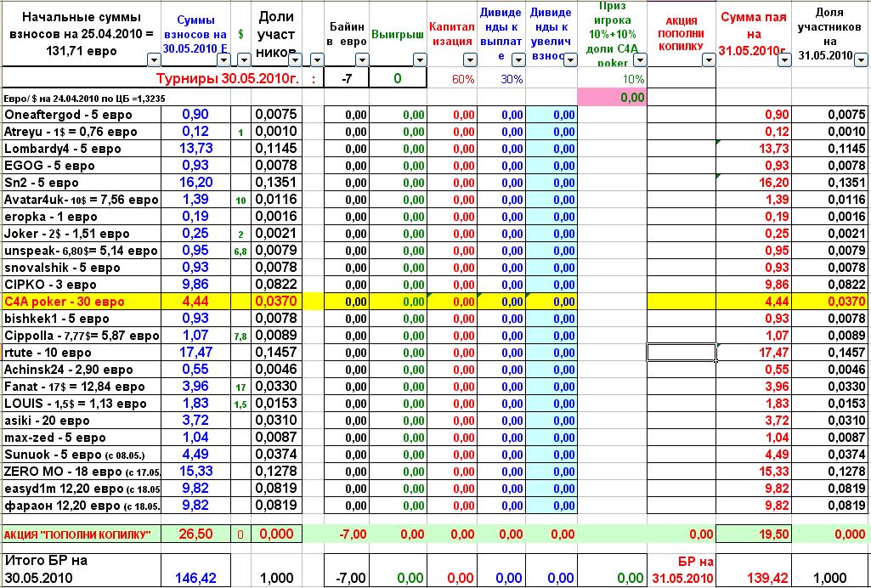
Task: Expand Доля участников на 31.05.2010 filter
Action: (x=860, y=59)
